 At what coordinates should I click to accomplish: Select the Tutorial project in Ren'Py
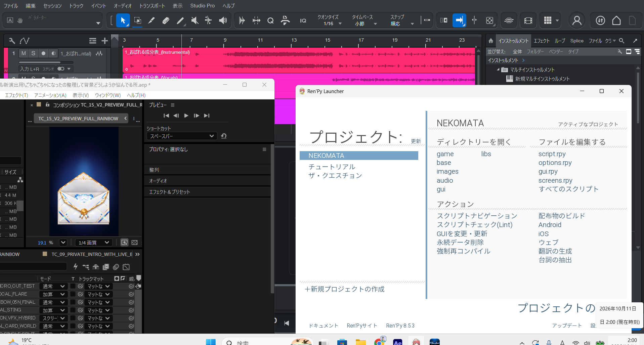click(332, 167)
